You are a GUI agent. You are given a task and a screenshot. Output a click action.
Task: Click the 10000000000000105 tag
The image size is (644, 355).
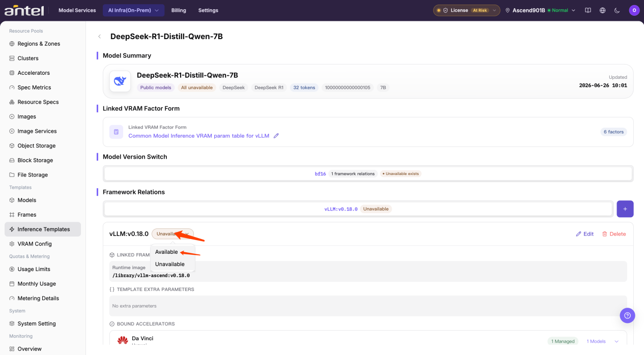point(348,87)
